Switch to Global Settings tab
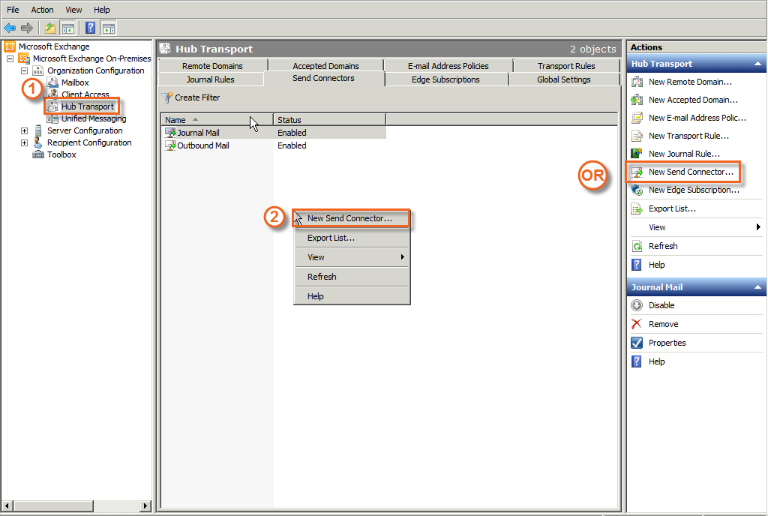The image size is (768, 516). click(x=564, y=80)
